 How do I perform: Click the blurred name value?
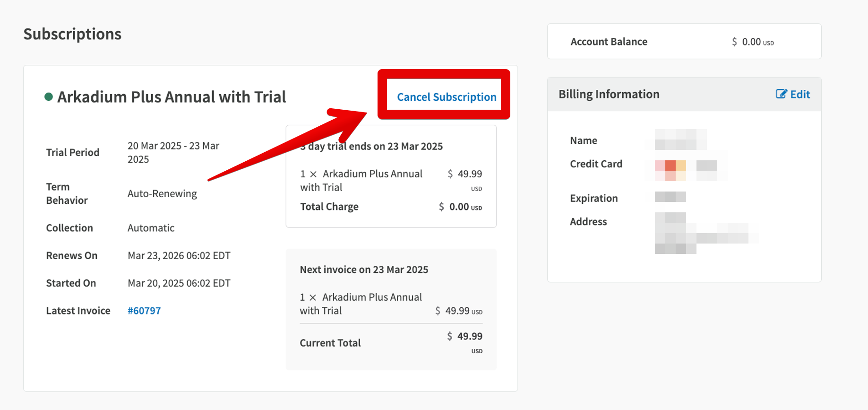[x=680, y=140]
